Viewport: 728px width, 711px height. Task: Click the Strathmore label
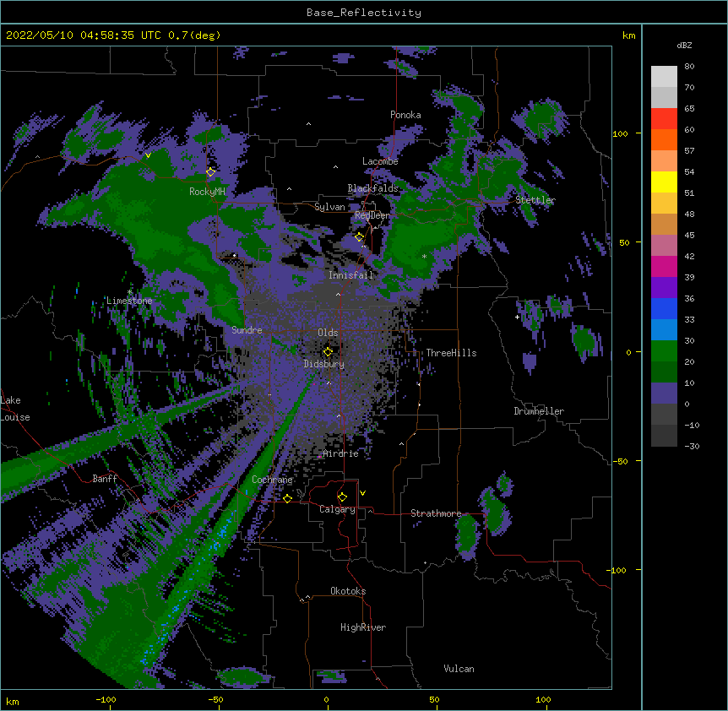(x=436, y=513)
